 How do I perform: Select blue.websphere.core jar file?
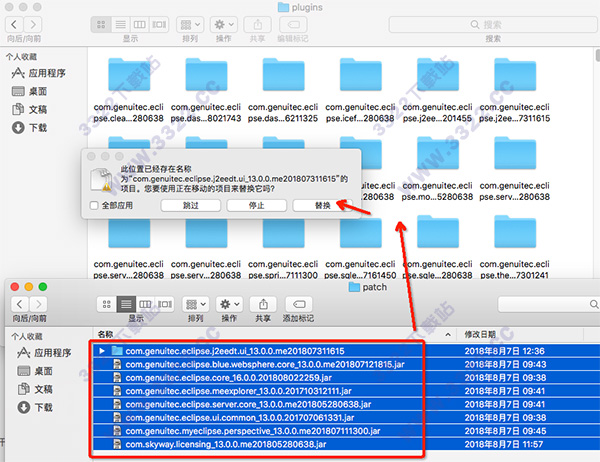346,364
